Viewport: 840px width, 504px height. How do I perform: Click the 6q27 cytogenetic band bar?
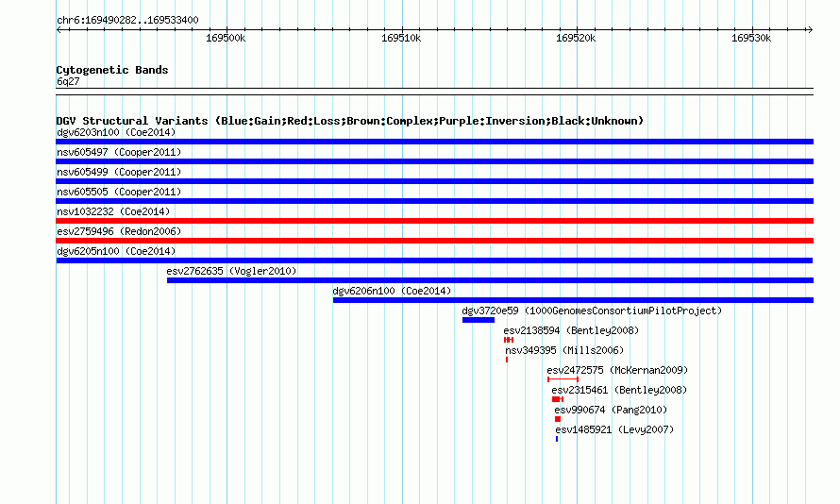click(434, 92)
